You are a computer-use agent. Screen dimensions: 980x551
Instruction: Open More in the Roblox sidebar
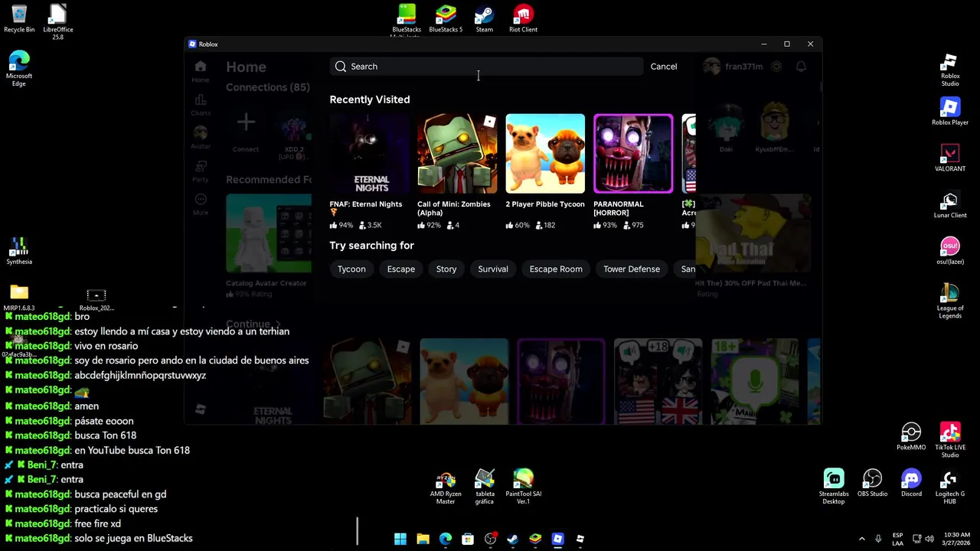point(201,204)
